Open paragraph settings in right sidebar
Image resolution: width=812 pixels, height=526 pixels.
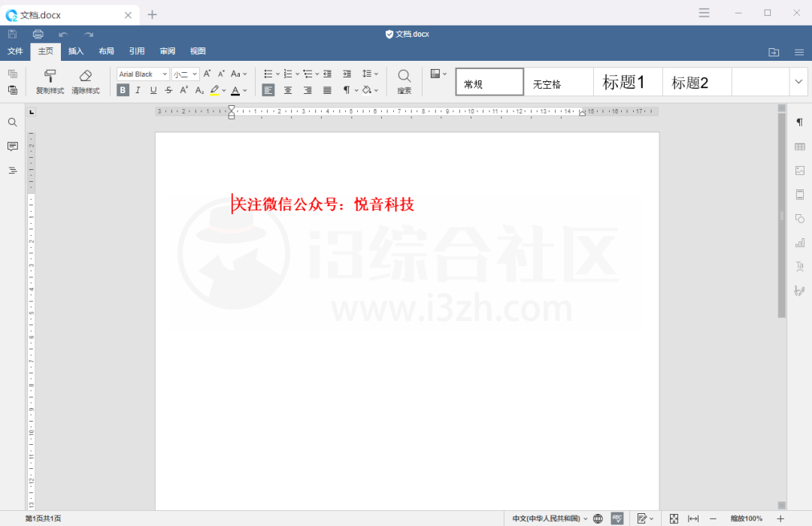[799, 122]
